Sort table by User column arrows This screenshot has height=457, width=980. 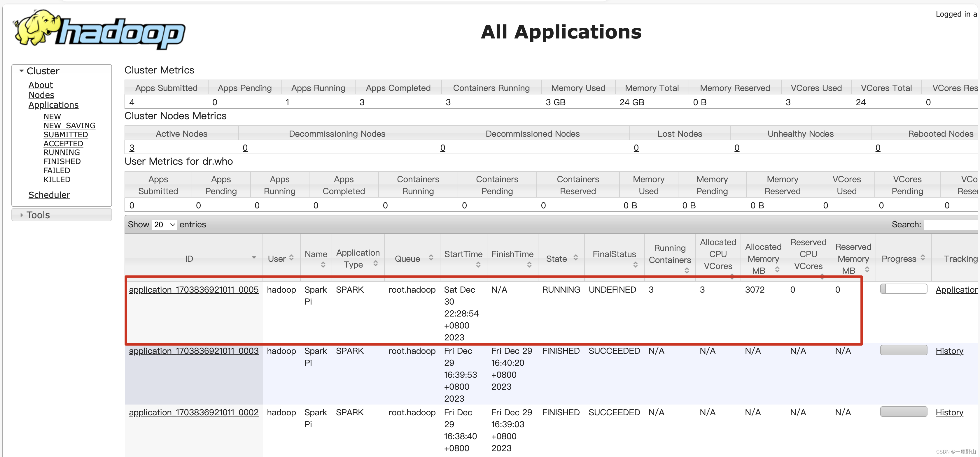point(291,258)
